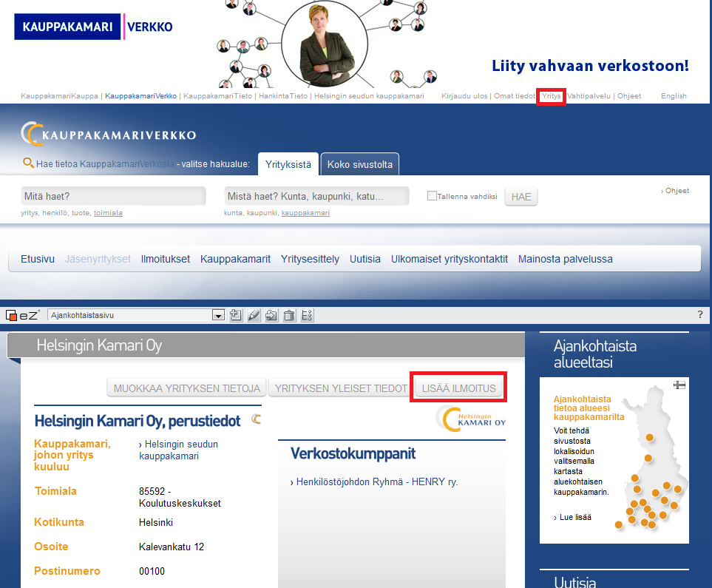Switch the site language to English

click(674, 96)
